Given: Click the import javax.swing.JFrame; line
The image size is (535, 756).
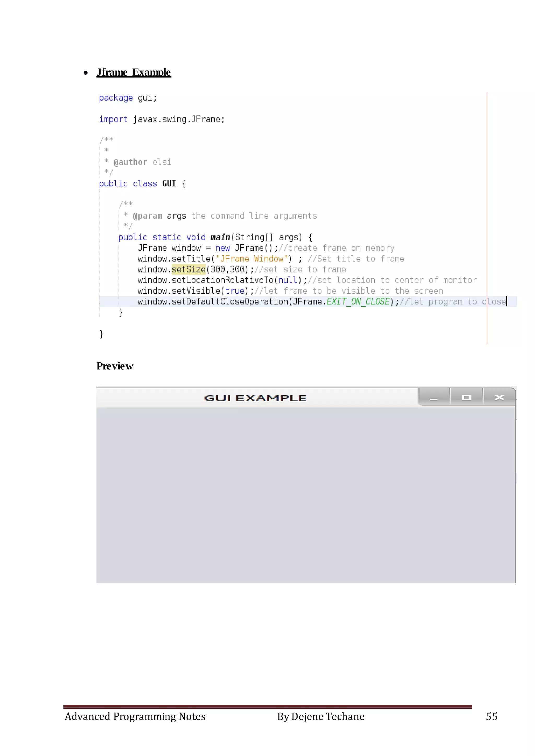Looking at the screenshot, I should (x=162, y=119).
